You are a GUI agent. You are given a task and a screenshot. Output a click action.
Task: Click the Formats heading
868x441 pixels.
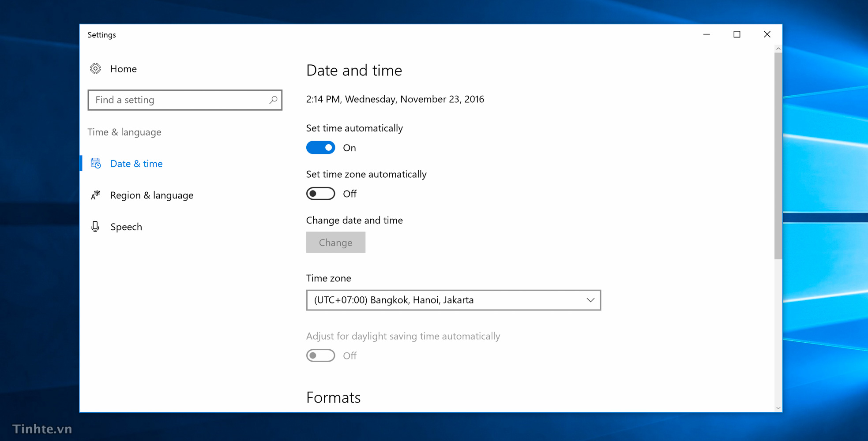pyautogui.click(x=334, y=397)
